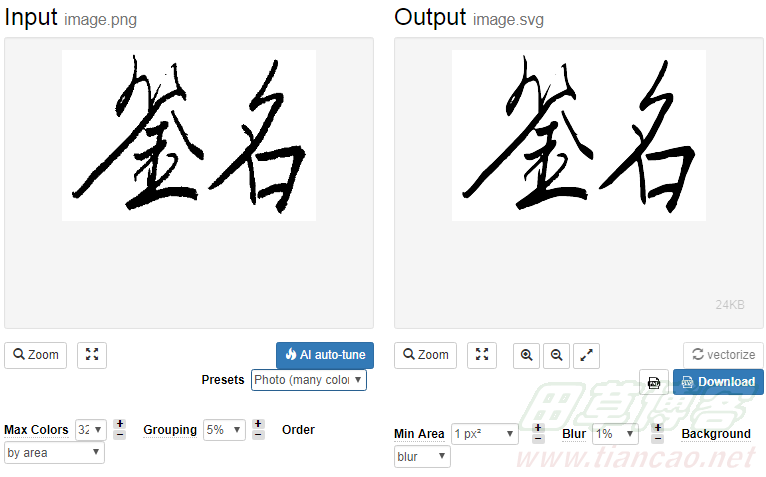The height and width of the screenshot is (477, 766).
Task: Click the magnifier minus zoom-out icon
Action: pos(556,355)
